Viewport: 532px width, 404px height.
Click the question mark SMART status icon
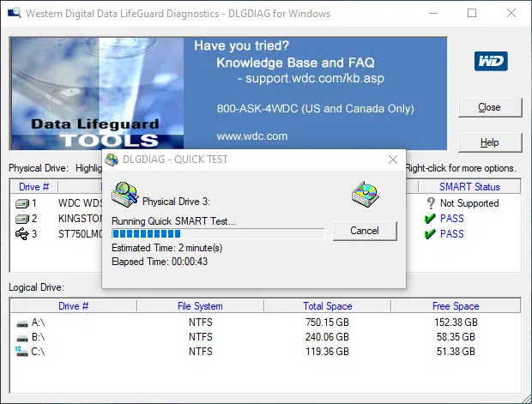tap(431, 203)
